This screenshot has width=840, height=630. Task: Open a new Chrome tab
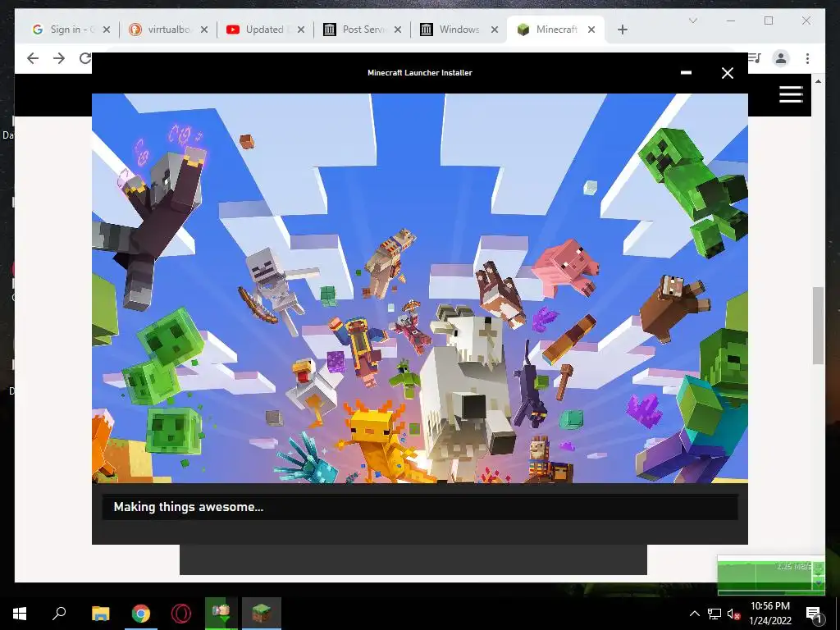622,30
